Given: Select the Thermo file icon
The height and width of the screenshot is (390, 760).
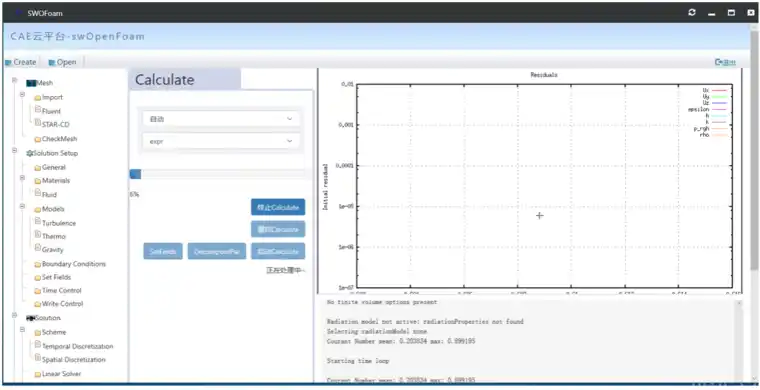Looking at the screenshot, I should pyautogui.click(x=38, y=235).
